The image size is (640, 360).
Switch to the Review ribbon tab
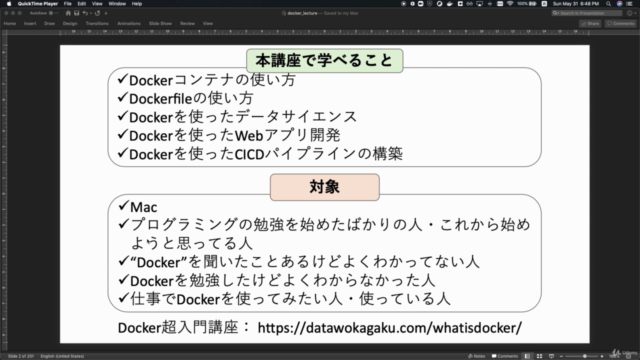point(187,24)
